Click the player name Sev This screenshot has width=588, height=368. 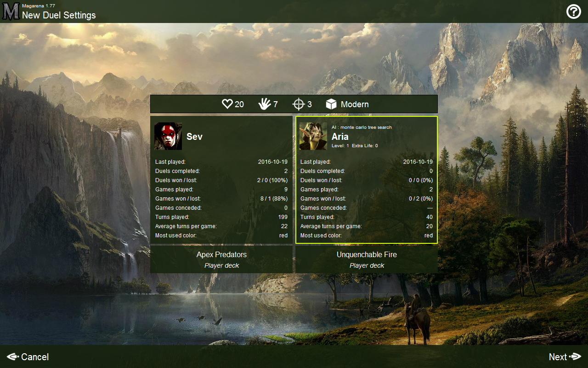pyautogui.click(x=194, y=137)
